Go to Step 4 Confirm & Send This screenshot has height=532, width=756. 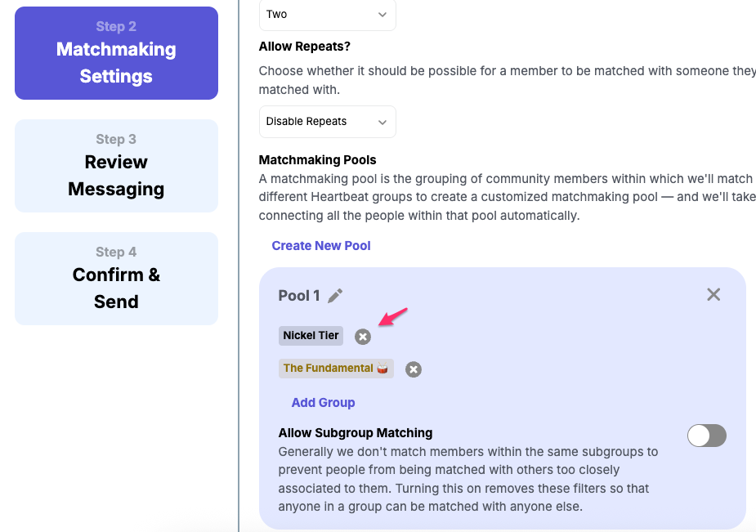click(x=116, y=279)
